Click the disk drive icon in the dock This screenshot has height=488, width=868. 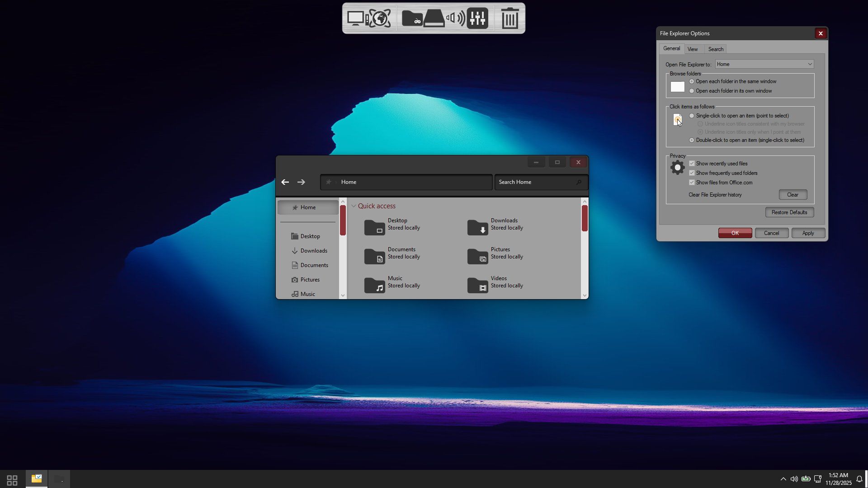pos(434,19)
